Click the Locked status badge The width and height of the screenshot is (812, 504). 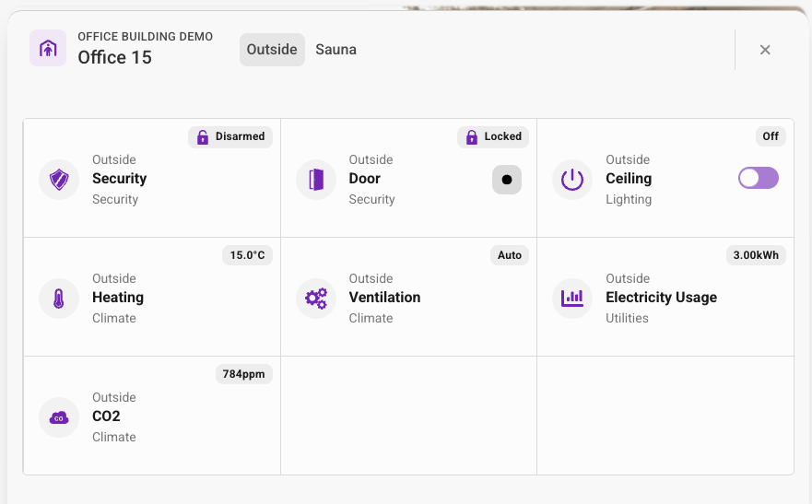click(493, 136)
